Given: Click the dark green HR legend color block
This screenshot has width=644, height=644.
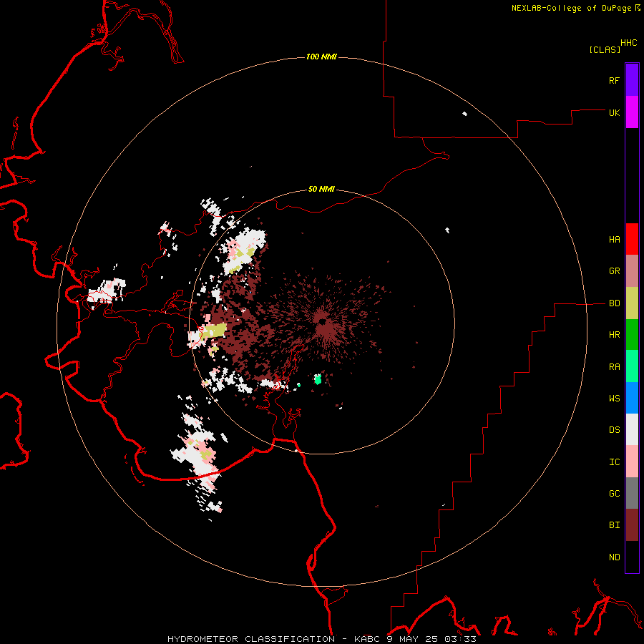Looking at the screenshot, I should point(632,335).
